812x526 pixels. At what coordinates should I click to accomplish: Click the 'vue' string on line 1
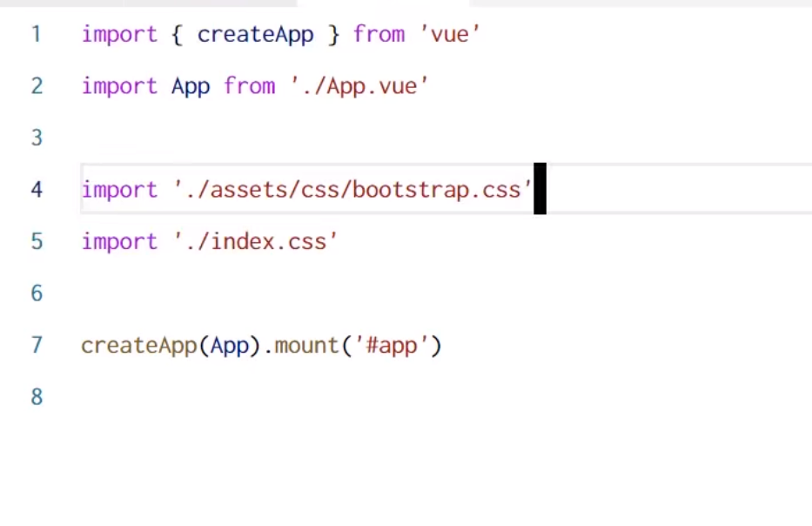(449, 34)
